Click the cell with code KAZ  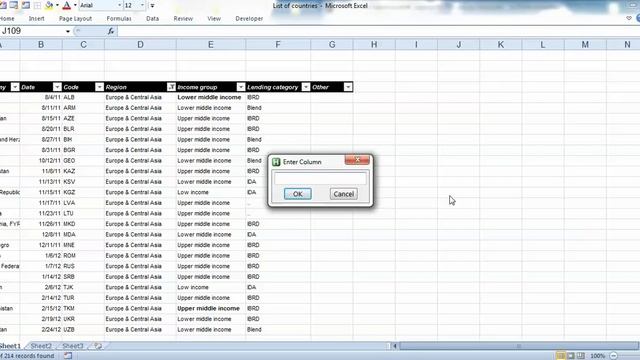(83, 171)
